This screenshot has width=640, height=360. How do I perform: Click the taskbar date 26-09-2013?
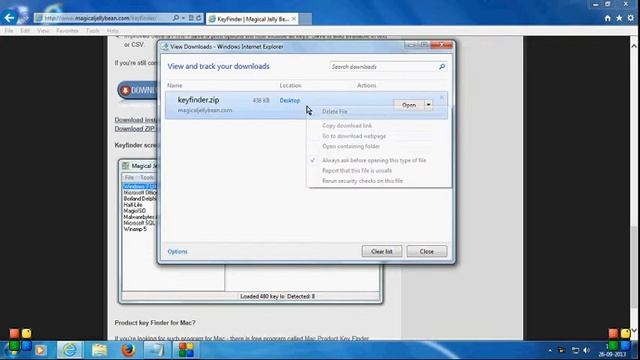point(611,355)
